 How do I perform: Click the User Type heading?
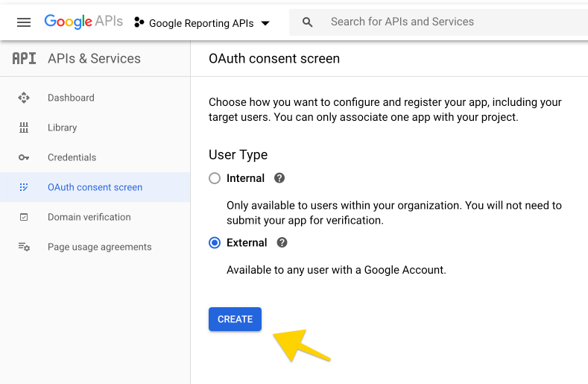[x=238, y=154]
